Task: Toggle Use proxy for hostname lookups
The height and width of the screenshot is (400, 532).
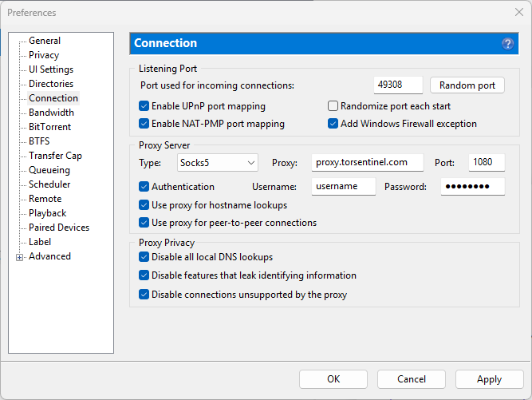Action: coord(144,204)
